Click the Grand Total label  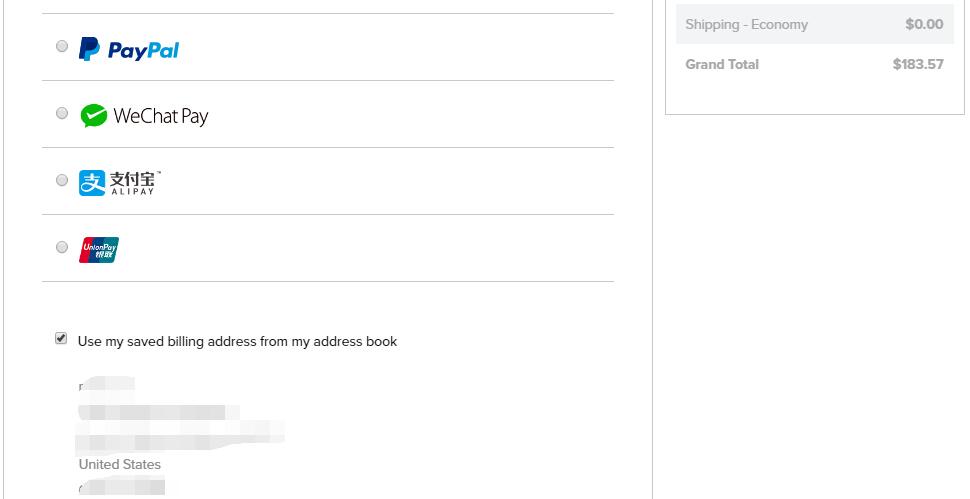722,64
